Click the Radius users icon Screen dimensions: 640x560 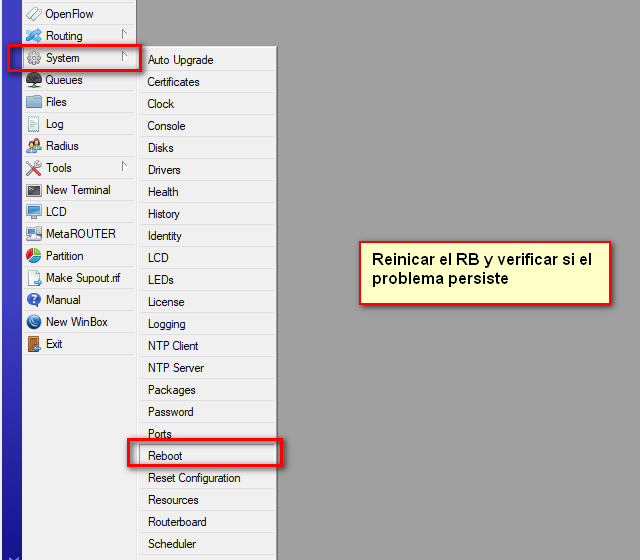pyautogui.click(x=34, y=146)
